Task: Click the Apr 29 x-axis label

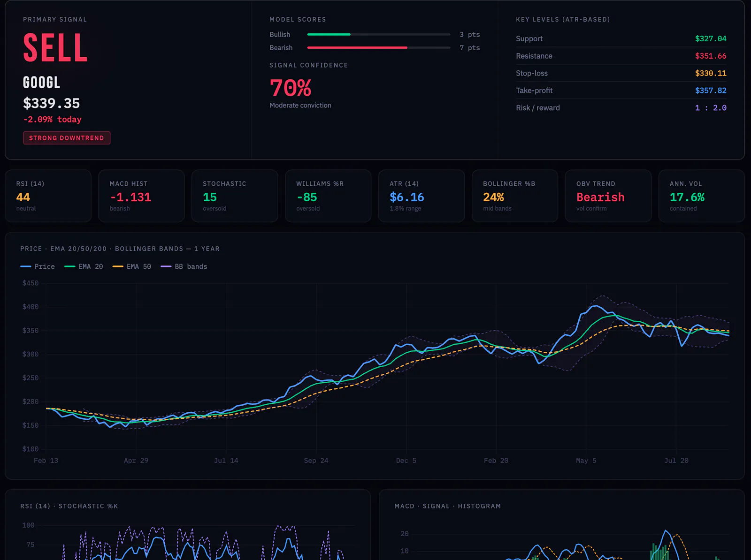Action: tap(136, 461)
